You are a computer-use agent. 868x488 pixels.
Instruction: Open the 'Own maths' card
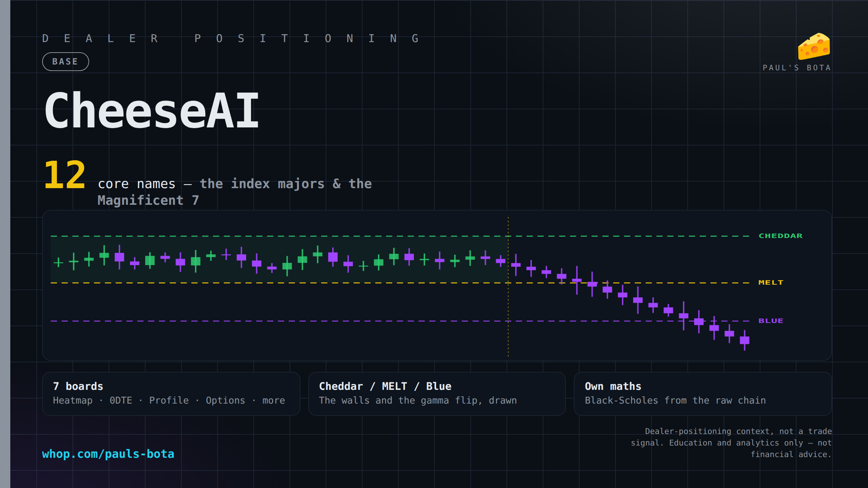pyautogui.click(x=703, y=394)
